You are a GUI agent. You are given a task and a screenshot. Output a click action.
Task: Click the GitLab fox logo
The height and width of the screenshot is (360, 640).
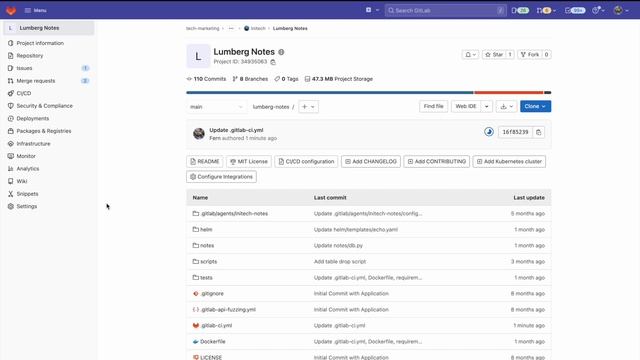click(11, 10)
